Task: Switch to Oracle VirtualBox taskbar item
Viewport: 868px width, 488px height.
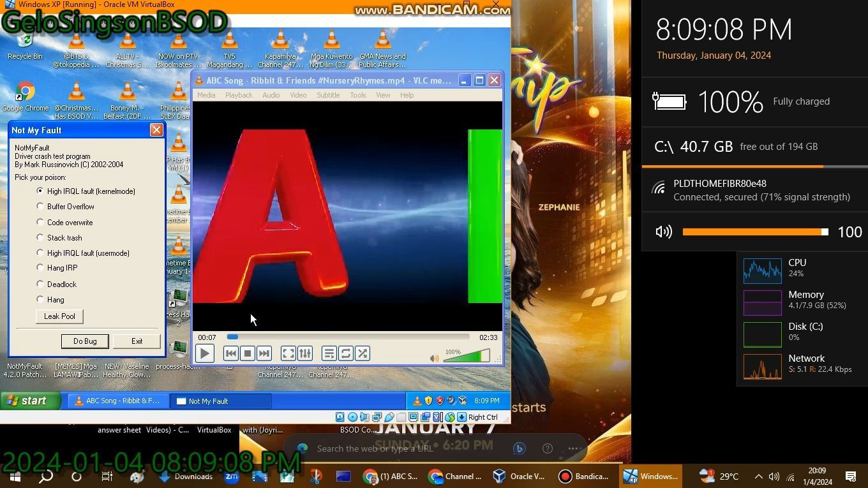Action: click(519, 477)
